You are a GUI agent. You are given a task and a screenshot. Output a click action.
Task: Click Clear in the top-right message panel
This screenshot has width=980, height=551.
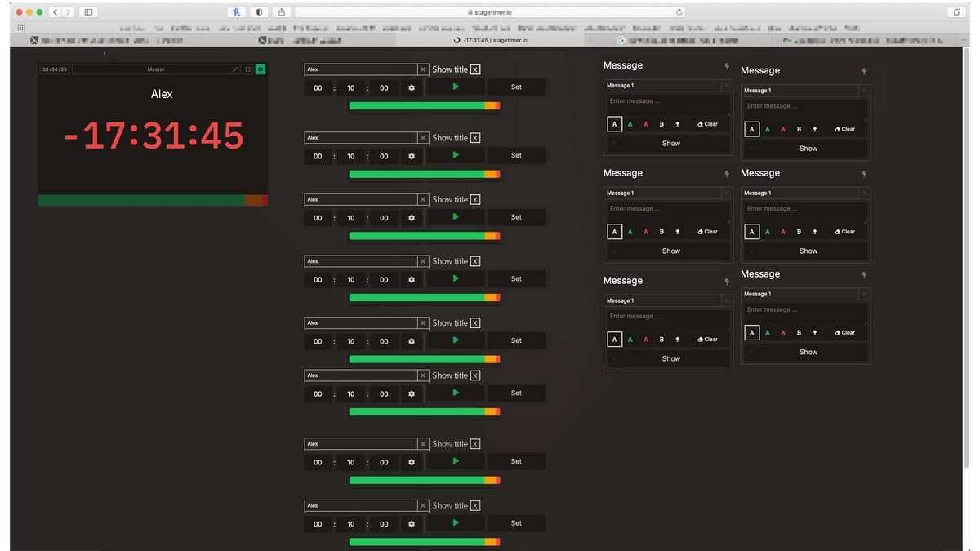pos(844,129)
